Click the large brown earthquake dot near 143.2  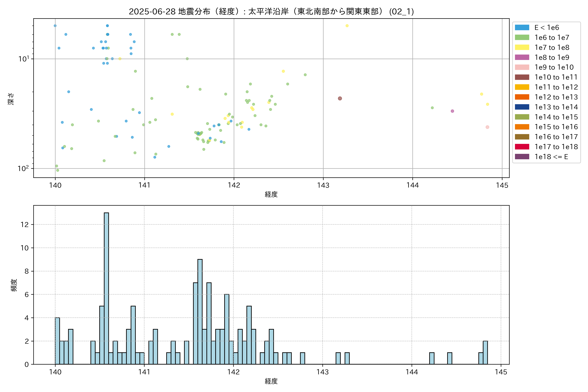(340, 98)
